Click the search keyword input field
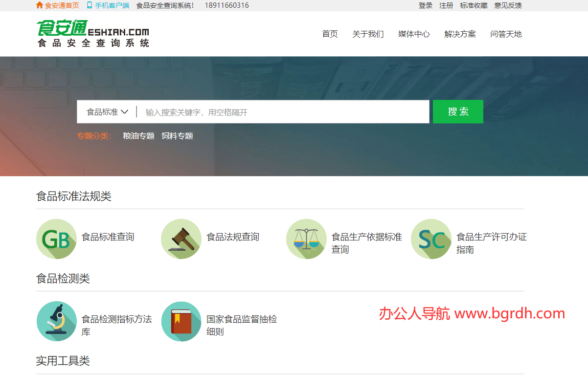The height and width of the screenshot is (380, 588). point(284,112)
